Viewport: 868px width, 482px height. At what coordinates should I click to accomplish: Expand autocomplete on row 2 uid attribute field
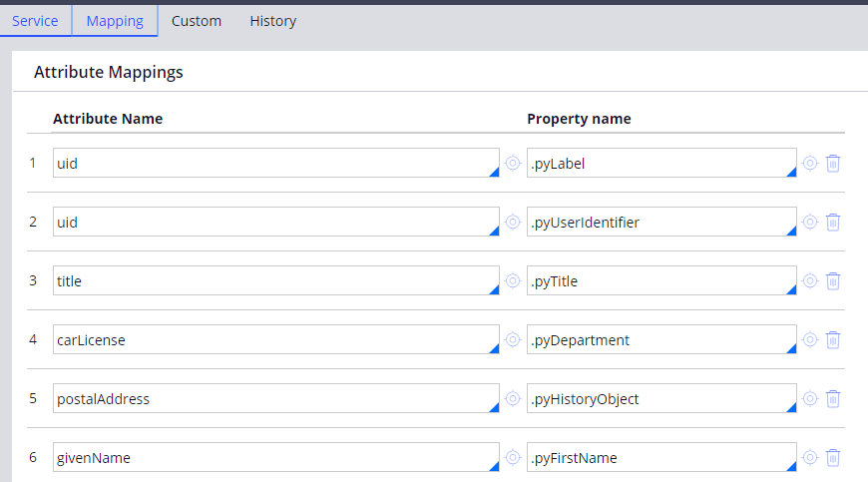coord(494,231)
